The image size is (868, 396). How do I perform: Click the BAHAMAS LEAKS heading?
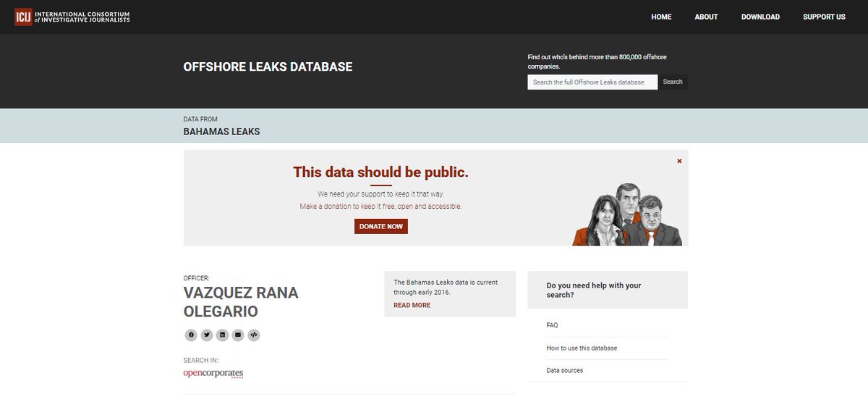pos(221,132)
